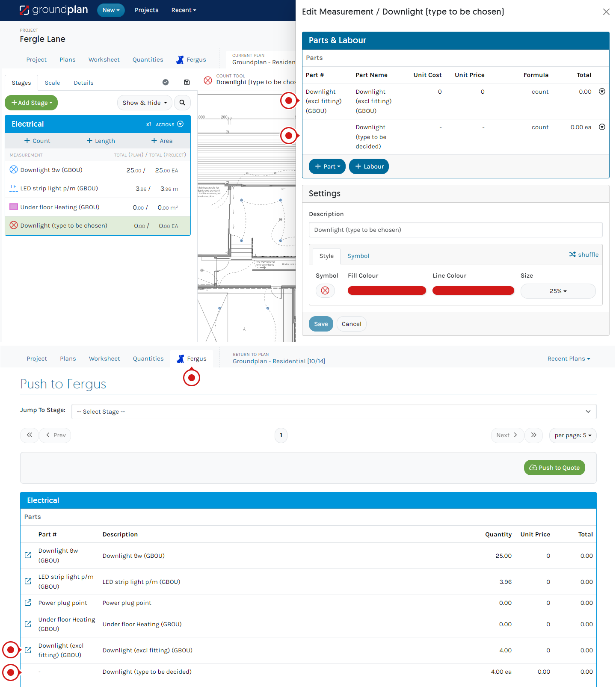Click the red crossed-circle symbol preview in Style
616x687 pixels.
(x=325, y=291)
